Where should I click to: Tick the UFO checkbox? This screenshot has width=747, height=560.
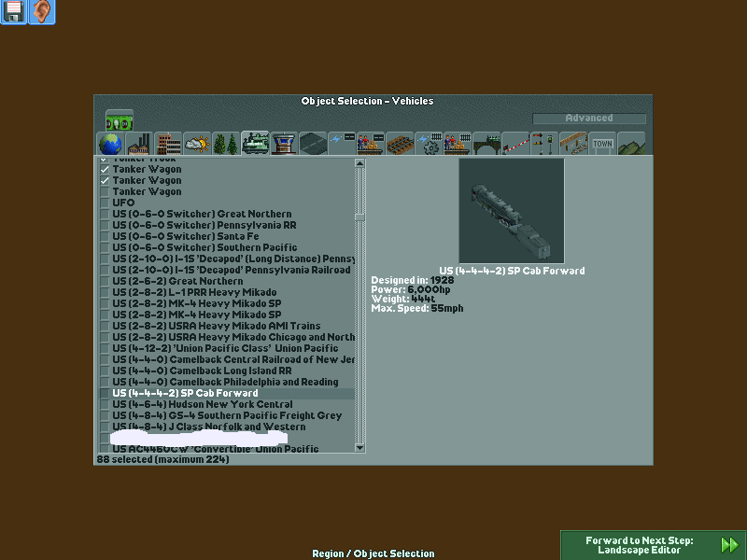pos(105,203)
